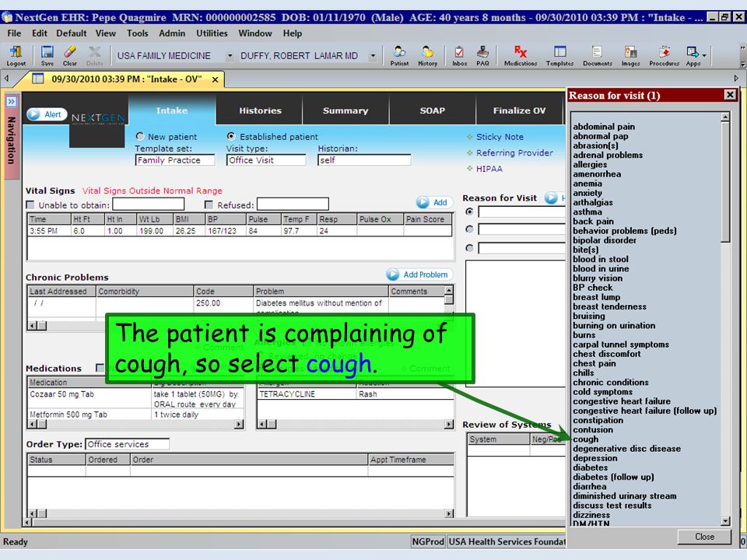
Task: Open the Apps icon dropdown arrow
Action: tap(704, 55)
